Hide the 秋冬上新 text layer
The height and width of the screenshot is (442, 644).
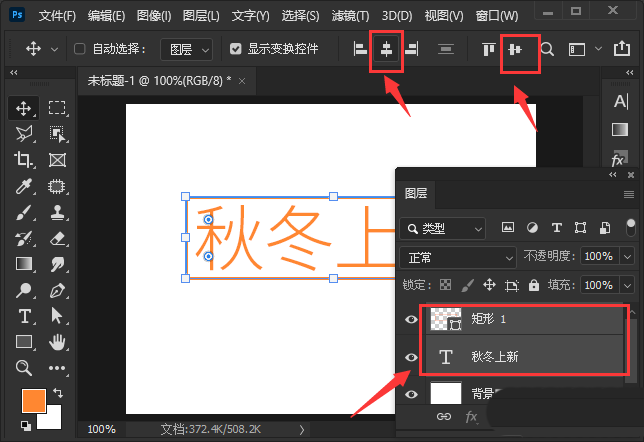tap(411, 357)
